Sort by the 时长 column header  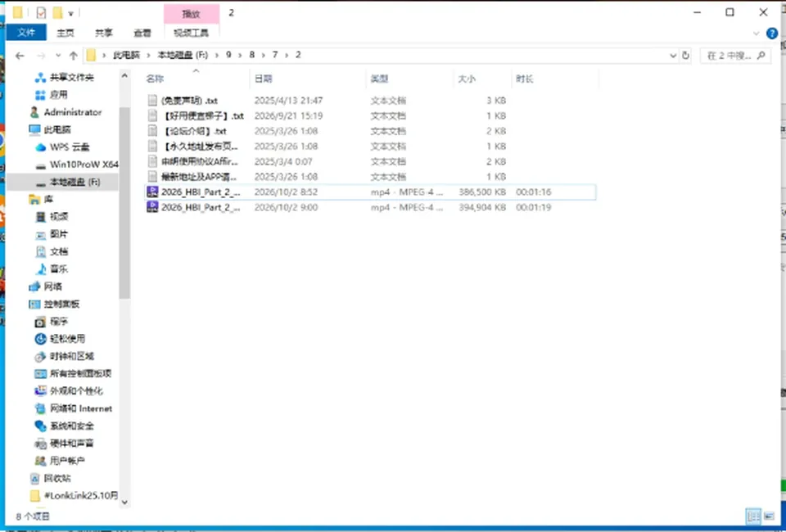point(525,79)
